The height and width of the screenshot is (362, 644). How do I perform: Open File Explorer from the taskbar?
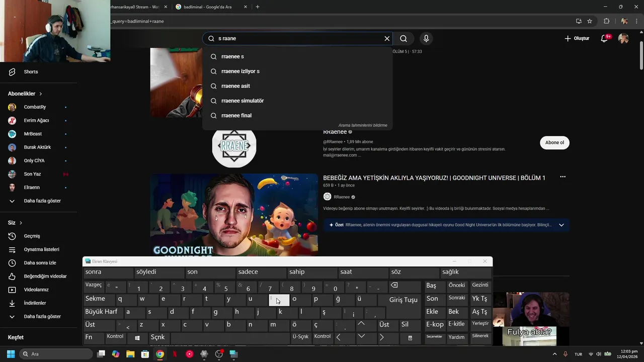(130, 354)
